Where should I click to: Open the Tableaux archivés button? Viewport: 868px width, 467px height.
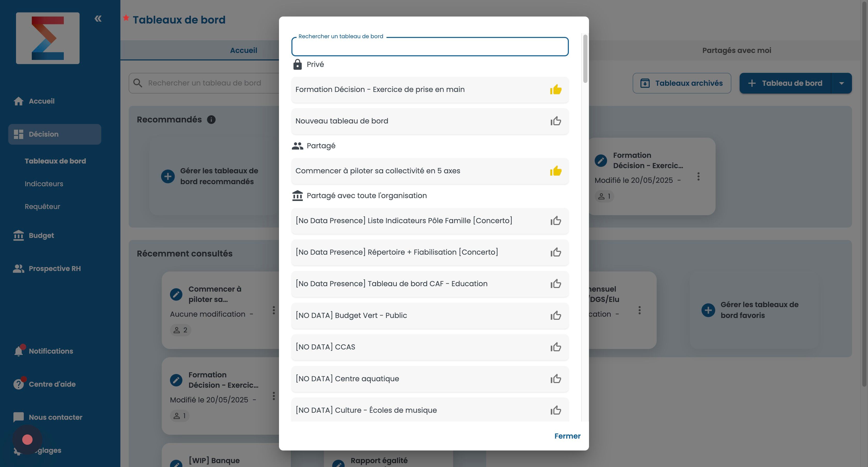(x=682, y=83)
